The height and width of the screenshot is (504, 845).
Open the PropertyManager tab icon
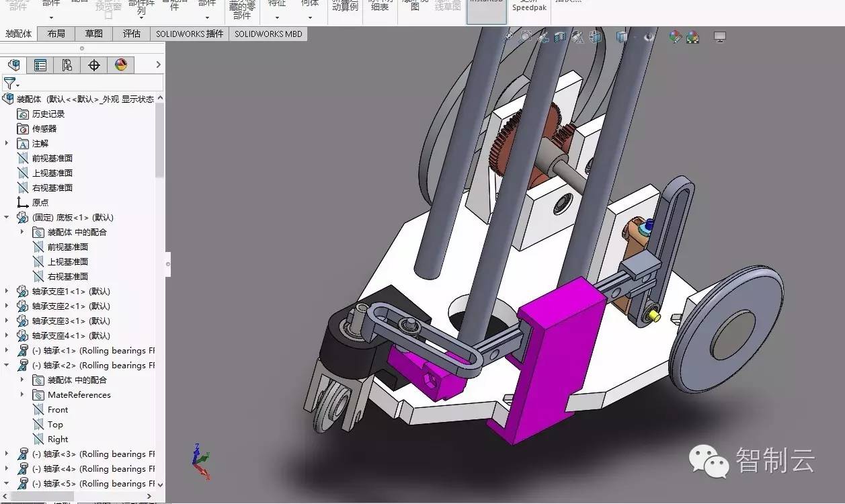click(x=40, y=65)
